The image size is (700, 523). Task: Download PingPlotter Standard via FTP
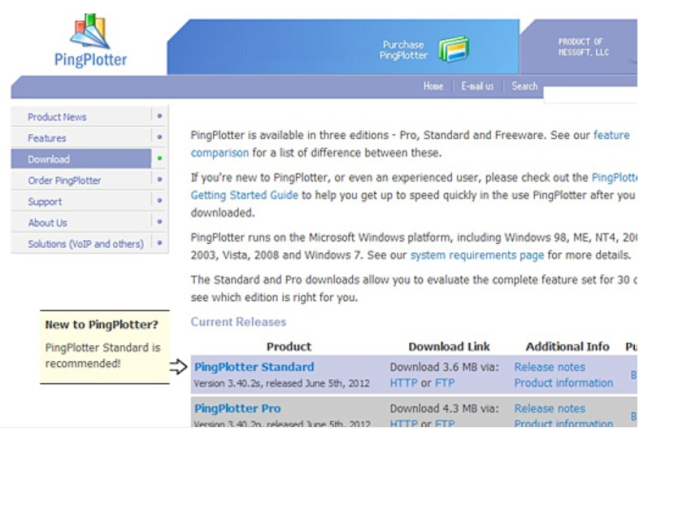pyautogui.click(x=445, y=383)
